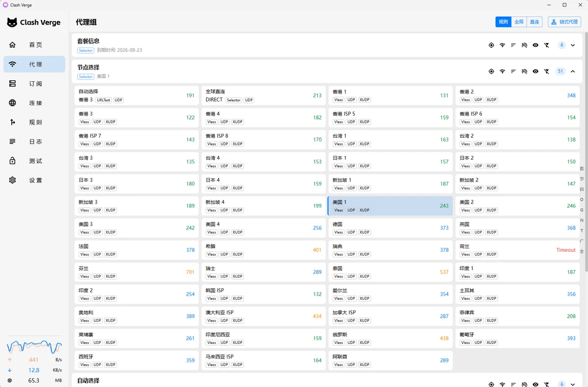The image size is (588, 387).
Task: Open the 代理 proxies page
Action: pyautogui.click(x=34, y=64)
